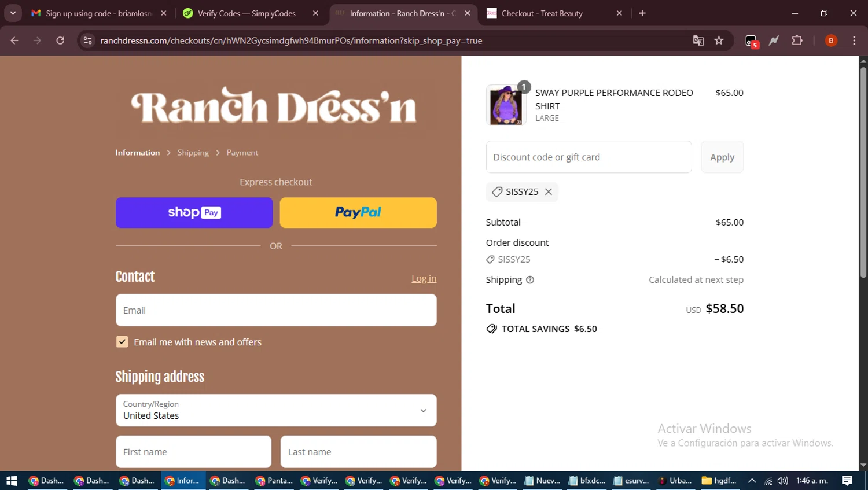Click the Discount code or gift card field
The height and width of the screenshot is (490, 868).
click(x=589, y=157)
